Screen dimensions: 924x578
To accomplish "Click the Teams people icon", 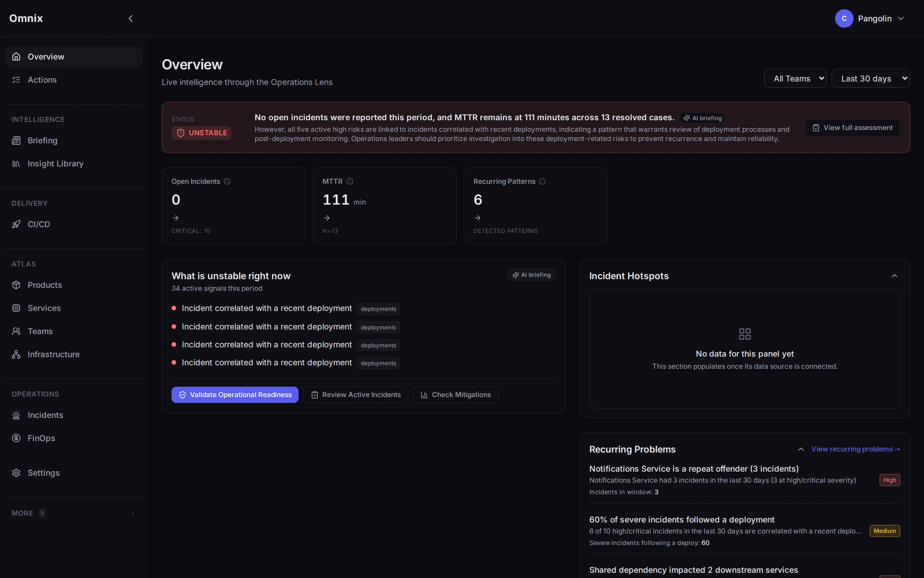I will [16, 331].
